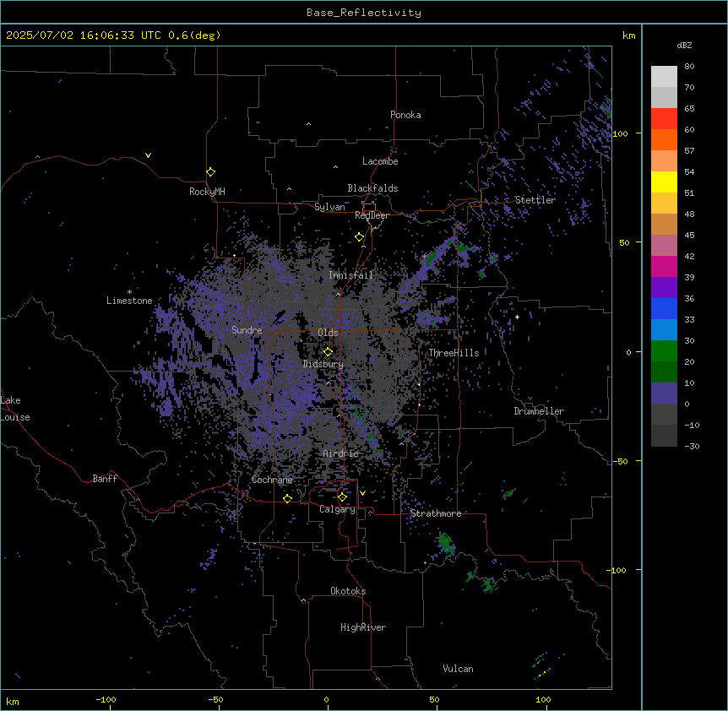Click the Drumheller label
The image size is (728, 711).
tap(539, 411)
